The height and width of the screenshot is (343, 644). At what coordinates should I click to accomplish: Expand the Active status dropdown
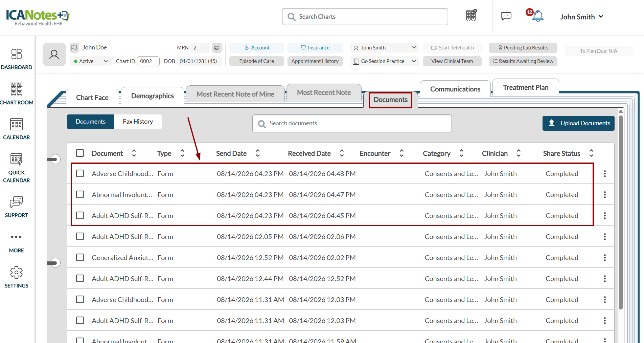(x=91, y=61)
